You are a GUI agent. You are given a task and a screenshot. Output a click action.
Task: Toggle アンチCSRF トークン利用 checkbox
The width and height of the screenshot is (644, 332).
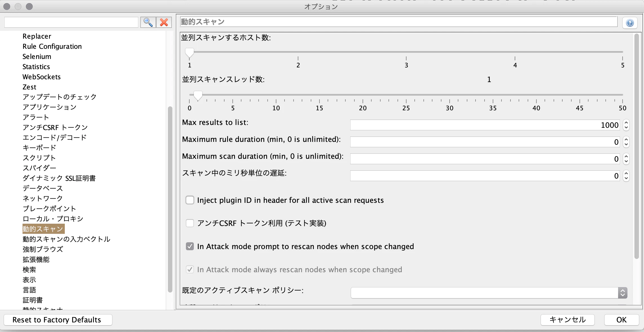coord(190,223)
